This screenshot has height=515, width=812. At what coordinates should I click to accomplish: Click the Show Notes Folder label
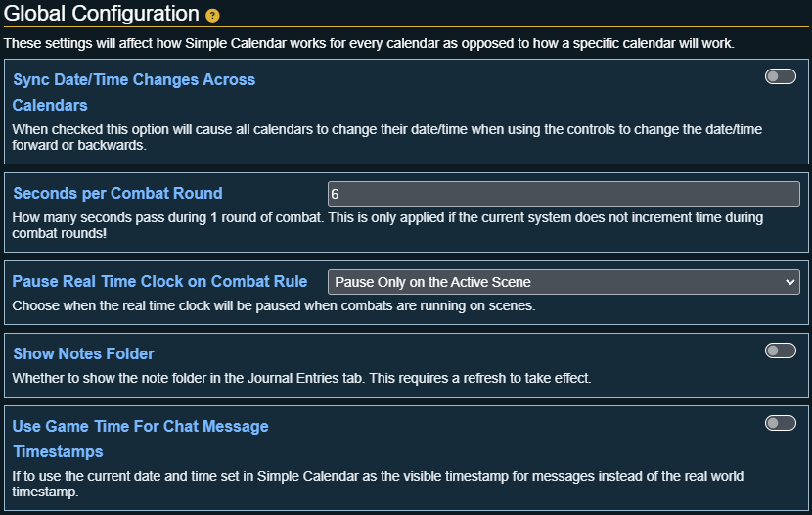point(83,353)
